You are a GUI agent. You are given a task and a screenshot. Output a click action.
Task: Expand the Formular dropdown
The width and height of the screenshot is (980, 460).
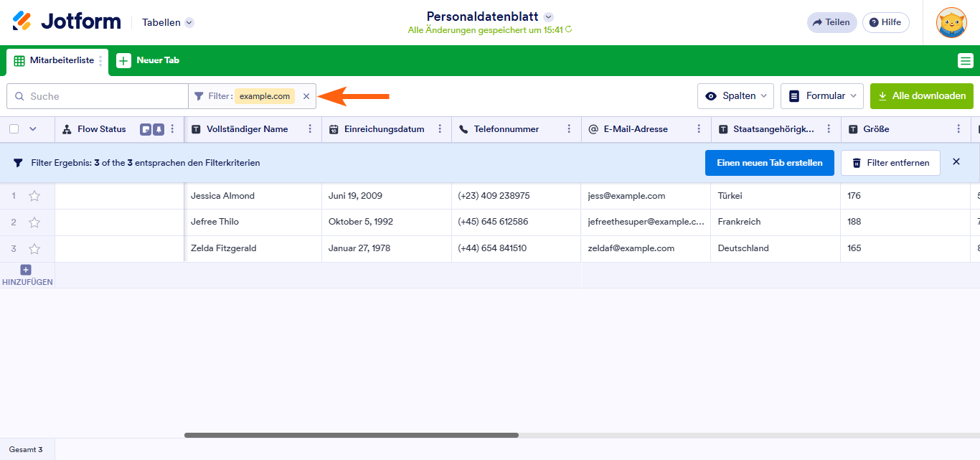[821, 96]
